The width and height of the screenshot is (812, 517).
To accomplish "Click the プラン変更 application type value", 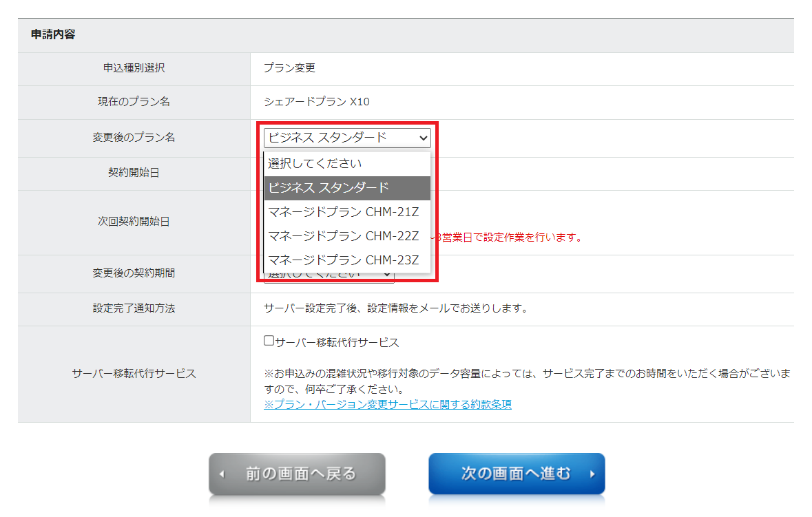I will click(x=289, y=68).
